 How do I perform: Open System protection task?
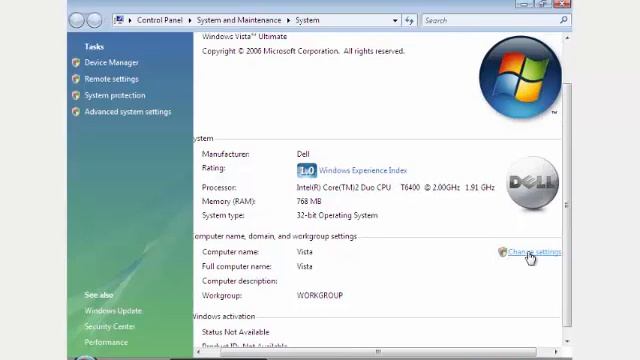(x=115, y=96)
